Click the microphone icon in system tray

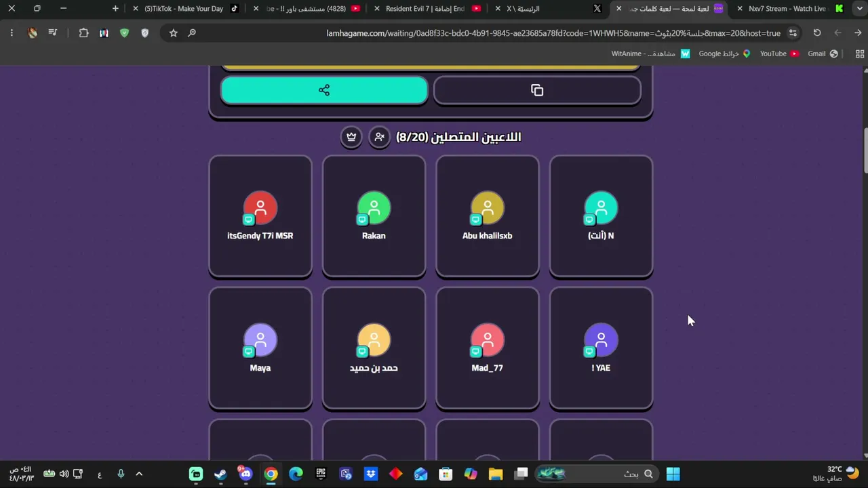click(x=121, y=474)
